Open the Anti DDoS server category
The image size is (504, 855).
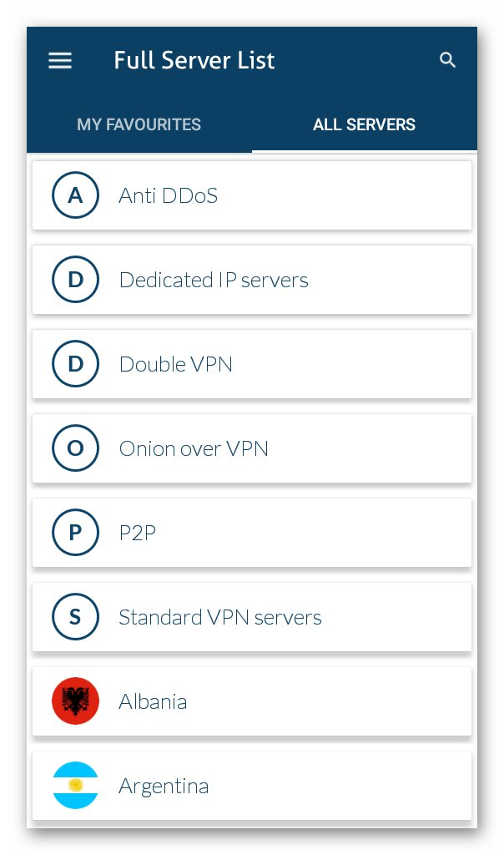point(252,195)
